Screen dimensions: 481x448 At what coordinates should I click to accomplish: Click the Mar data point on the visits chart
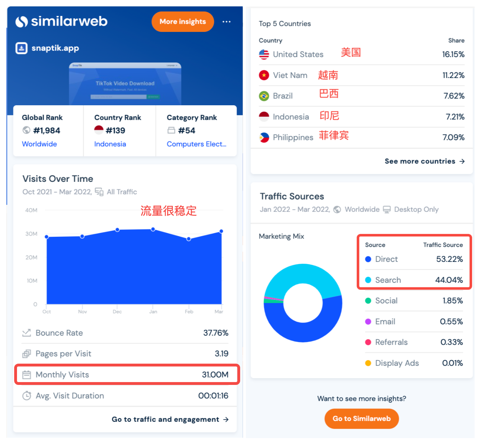click(x=221, y=231)
